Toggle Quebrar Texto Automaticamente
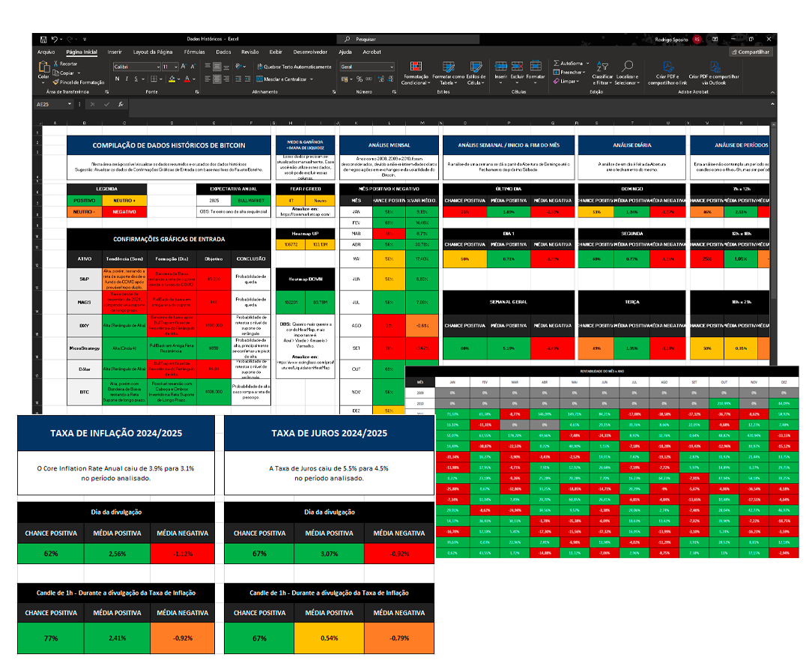The width and height of the screenshot is (809, 672). tap(294, 67)
